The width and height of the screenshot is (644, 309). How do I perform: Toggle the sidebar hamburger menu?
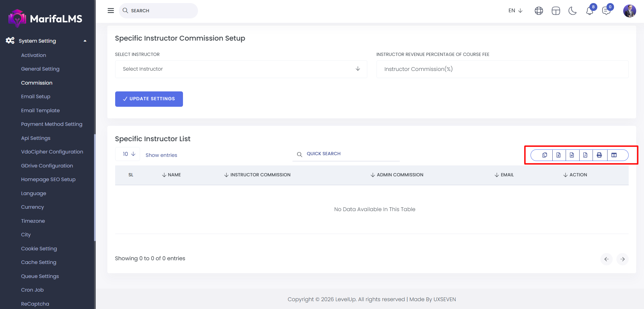(111, 11)
